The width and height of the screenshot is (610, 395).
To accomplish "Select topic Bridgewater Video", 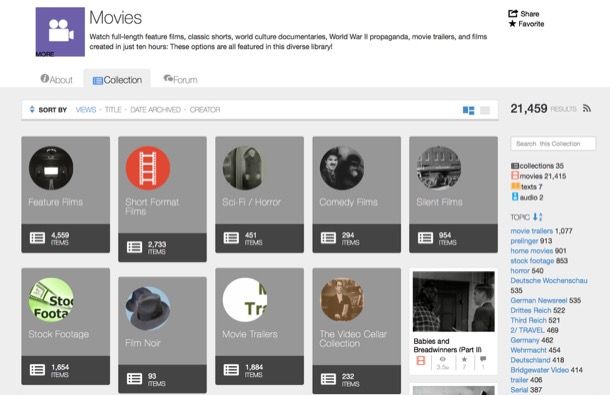I will tap(540, 370).
